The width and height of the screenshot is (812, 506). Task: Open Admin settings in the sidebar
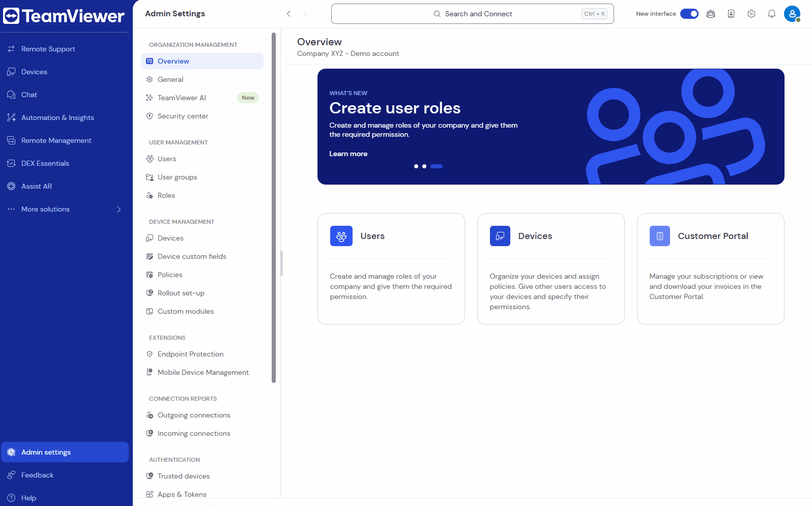65,452
